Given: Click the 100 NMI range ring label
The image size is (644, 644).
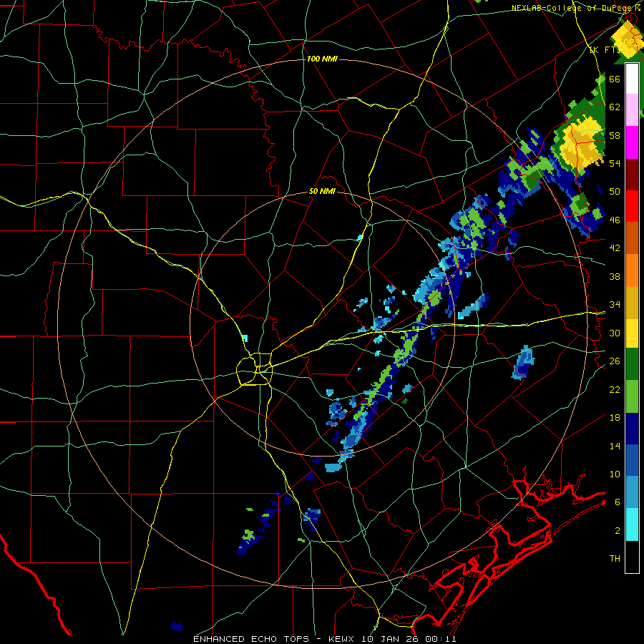Looking at the screenshot, I should pyautogui.click(x=322, y=59).
